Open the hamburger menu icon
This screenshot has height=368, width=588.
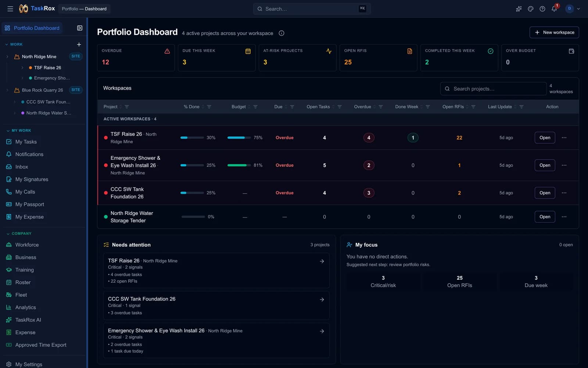[10, 9]
